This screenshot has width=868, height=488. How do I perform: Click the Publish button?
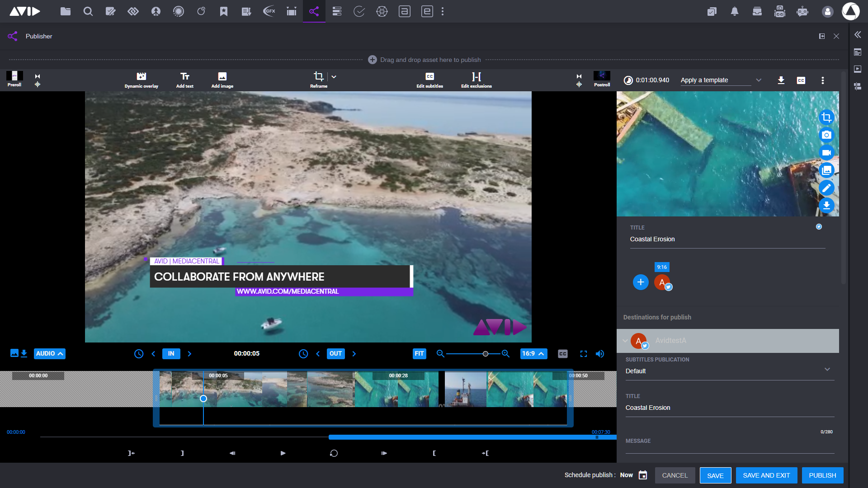tap(823, 475)
